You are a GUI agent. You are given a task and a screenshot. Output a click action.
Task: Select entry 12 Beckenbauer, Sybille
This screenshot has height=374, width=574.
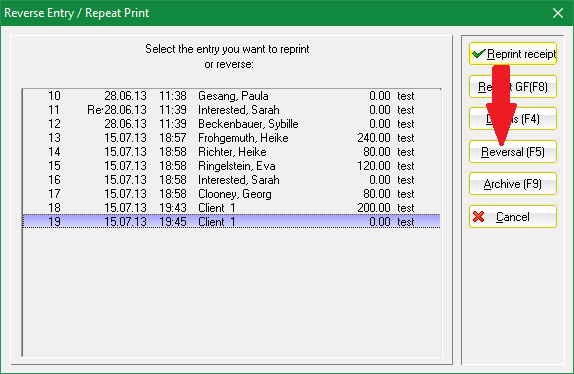tap(231, 124)
